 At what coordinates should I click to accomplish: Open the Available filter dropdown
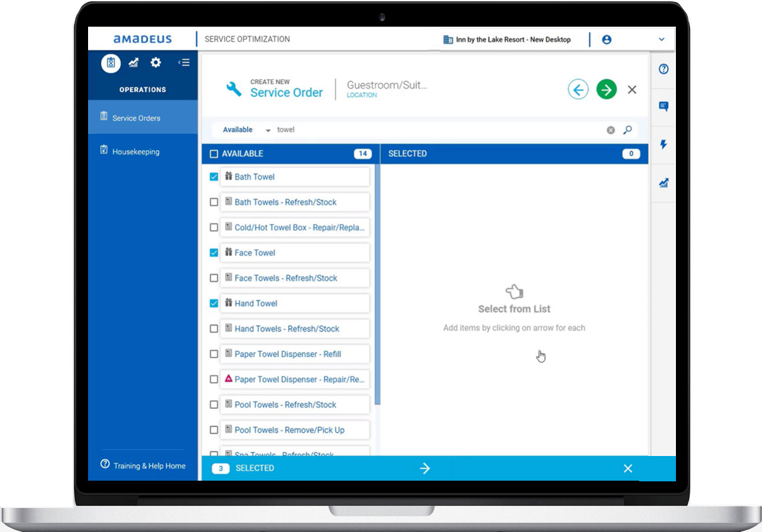pyautogui.click(x=246, y=129)
